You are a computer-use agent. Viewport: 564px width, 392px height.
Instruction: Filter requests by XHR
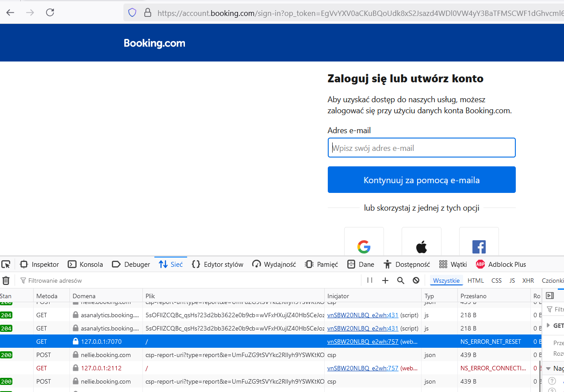[528, 281]
